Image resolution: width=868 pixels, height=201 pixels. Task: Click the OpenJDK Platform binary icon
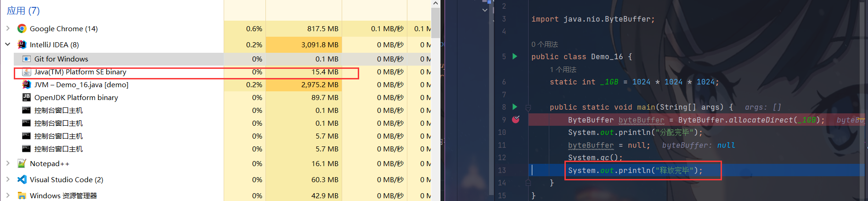[27, 97]
